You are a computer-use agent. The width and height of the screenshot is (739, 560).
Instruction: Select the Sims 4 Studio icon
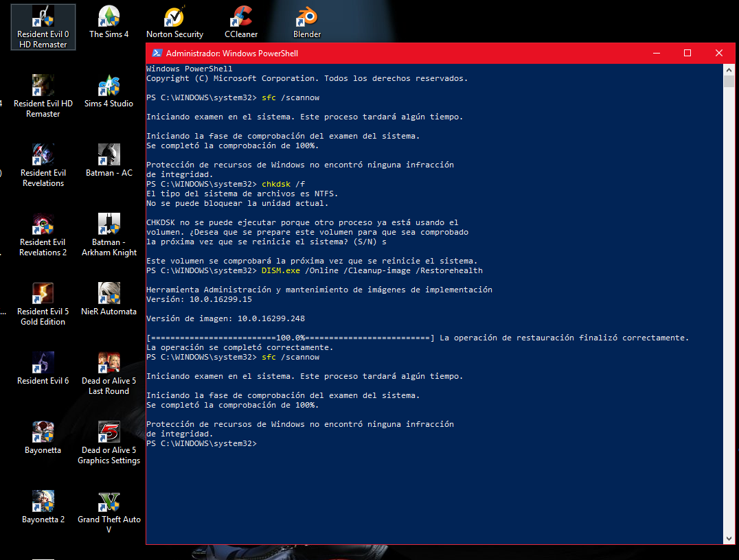[109, 91]
